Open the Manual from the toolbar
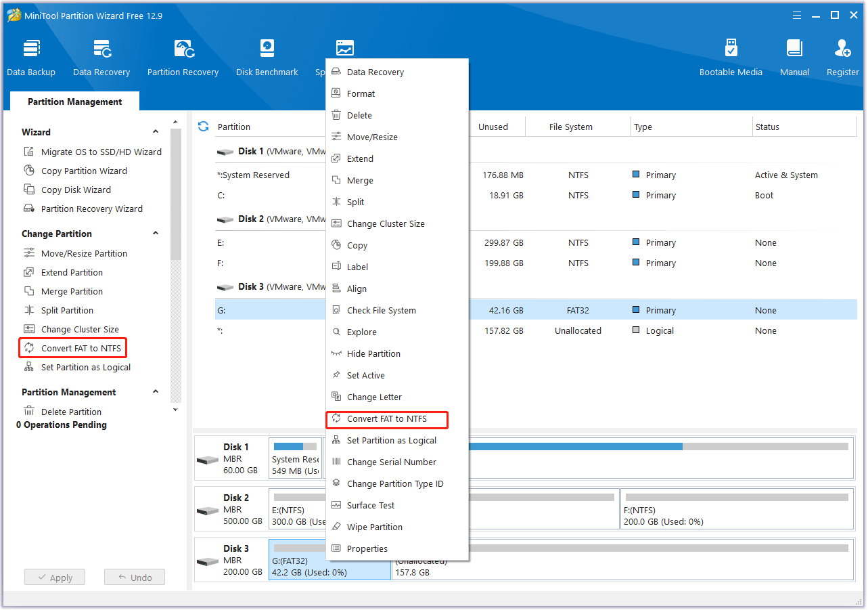 click(x=794, y=58)
